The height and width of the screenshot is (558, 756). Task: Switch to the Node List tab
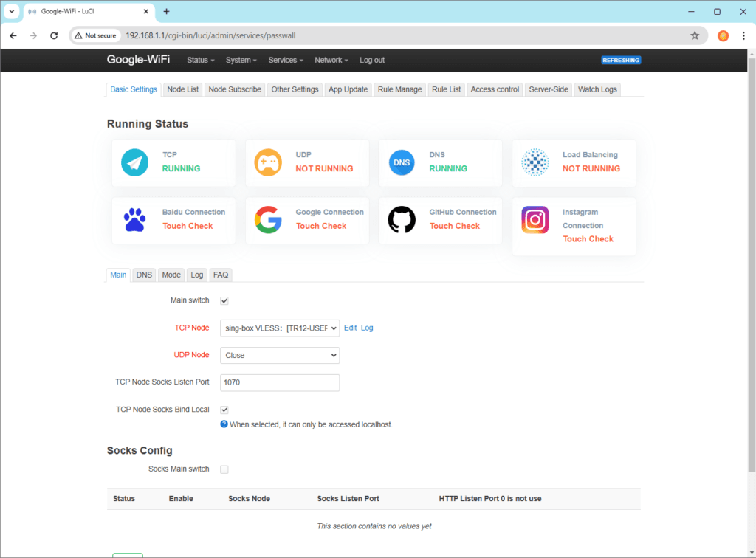[x=183, y=89]
